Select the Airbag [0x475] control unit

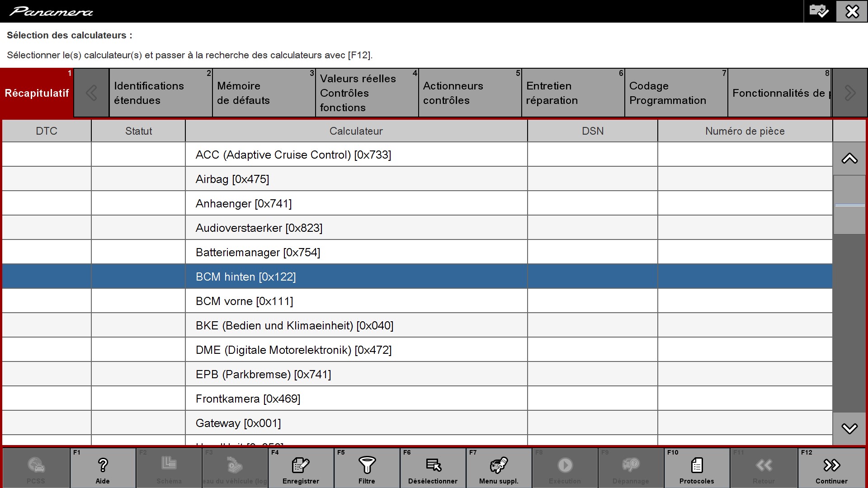click(417, 179)
